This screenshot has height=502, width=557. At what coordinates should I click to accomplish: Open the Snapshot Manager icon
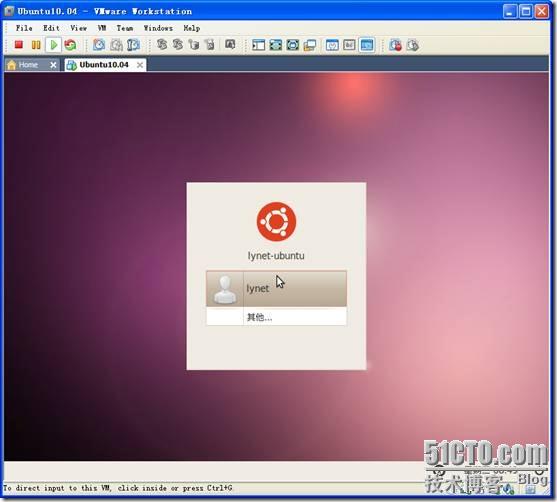coord(134,45)
